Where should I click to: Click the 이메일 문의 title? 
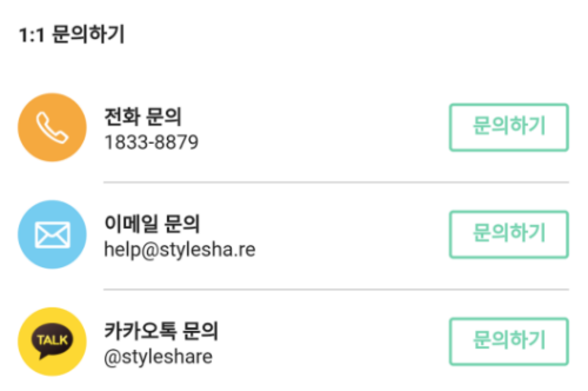tap(152, 224)
